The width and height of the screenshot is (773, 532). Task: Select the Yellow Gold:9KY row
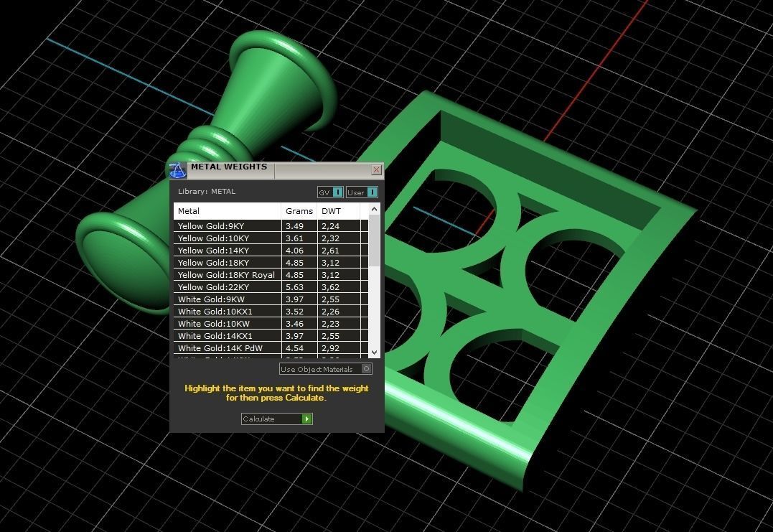[x=271, y=226]
